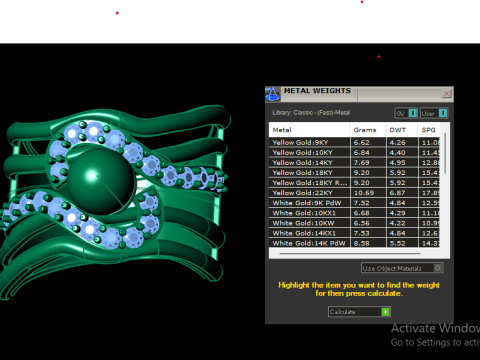Select the Yellow Gold:9KY row

(354, 142)
